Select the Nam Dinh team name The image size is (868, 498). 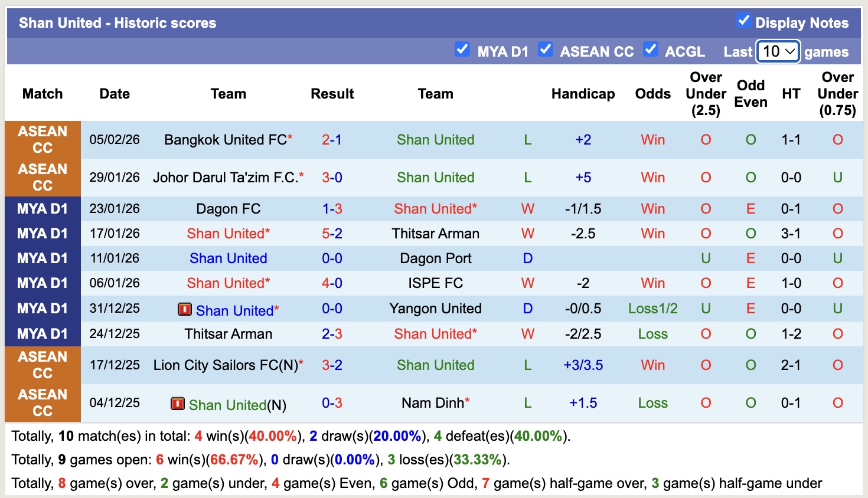pos(435,403)
